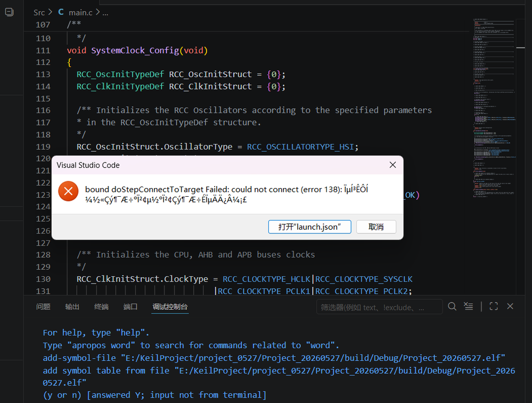Screen dimensions: 532x403
Task: Click the error message text in dialog
Action: pos(227,194)
